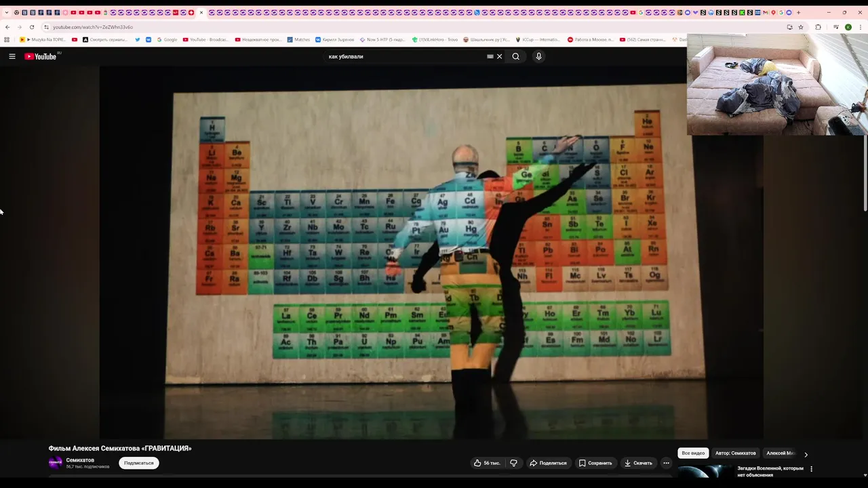This screenshot has width=868, height=488.
Task: Like the video (56 тыс.)
Action: (x=488, y=463)
